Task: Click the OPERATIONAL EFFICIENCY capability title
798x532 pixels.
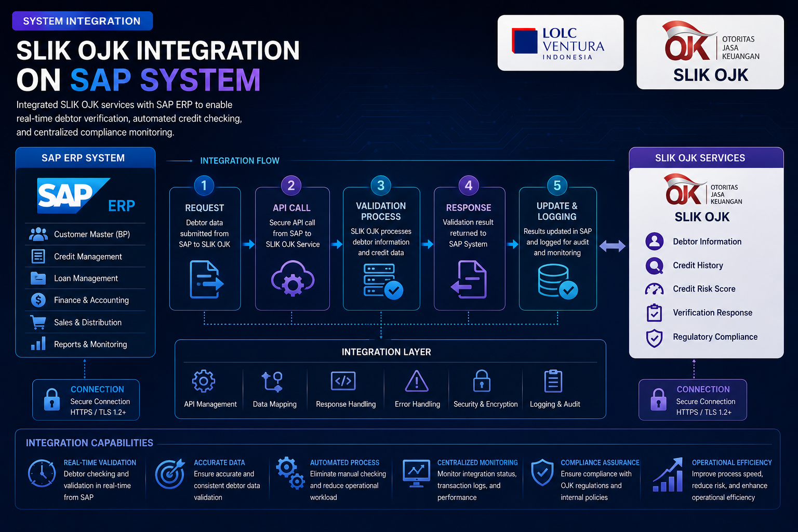Action: pos(731,462)
